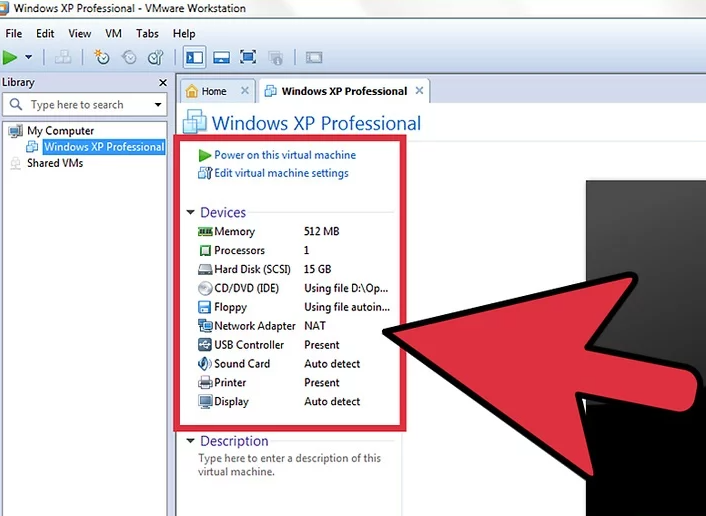Click the Printer 'Present' value
Image resolution: width=706 pixels, height=516 pixels.
point(321,383)
